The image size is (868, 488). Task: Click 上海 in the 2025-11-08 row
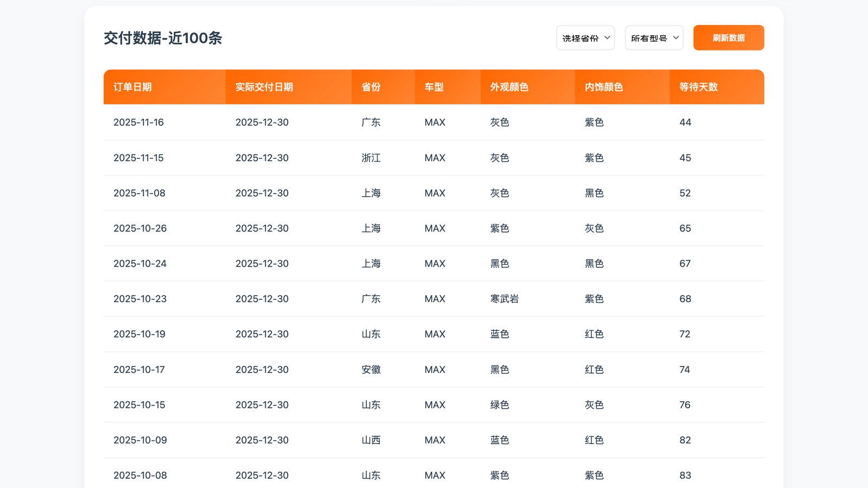point(371,193)
